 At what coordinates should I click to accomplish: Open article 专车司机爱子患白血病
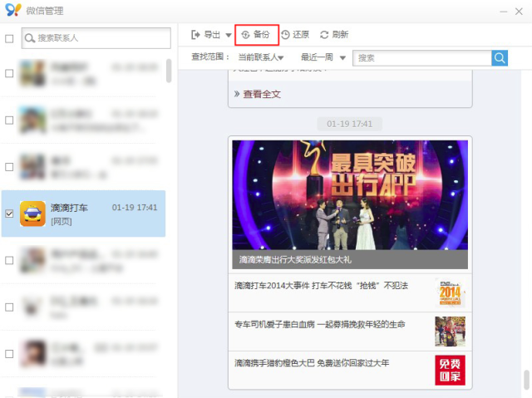pyautogui.click(x=319, y=324)
